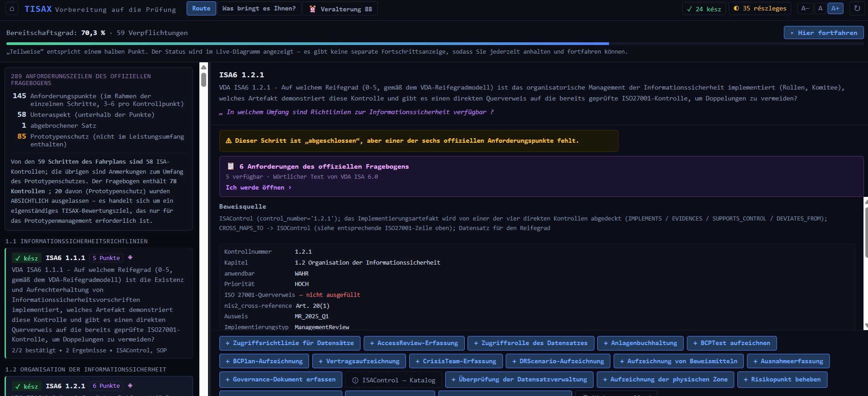The image size is (868, 396).
Task: Click the Ausnahmeerfassung button
Action: click(x=788, y=361)
